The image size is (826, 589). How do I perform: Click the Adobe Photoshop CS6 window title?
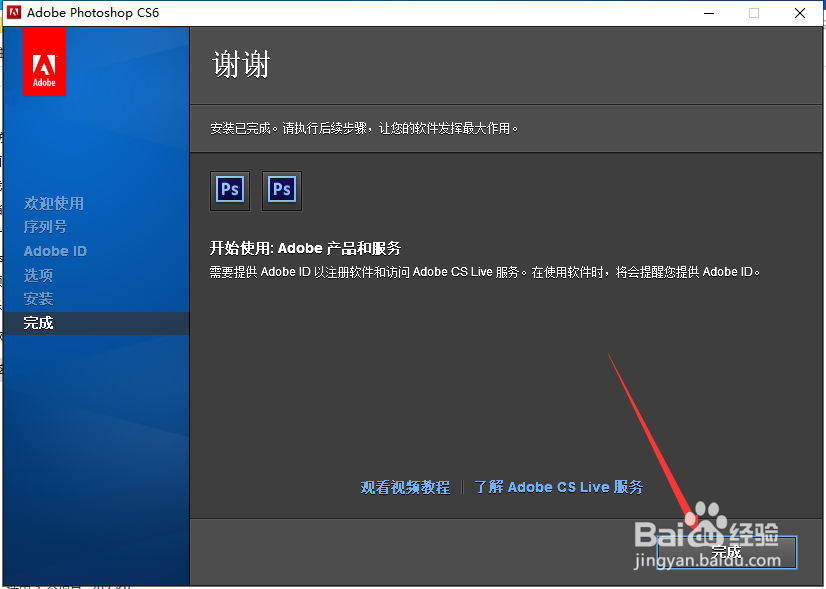coord(93,13)
